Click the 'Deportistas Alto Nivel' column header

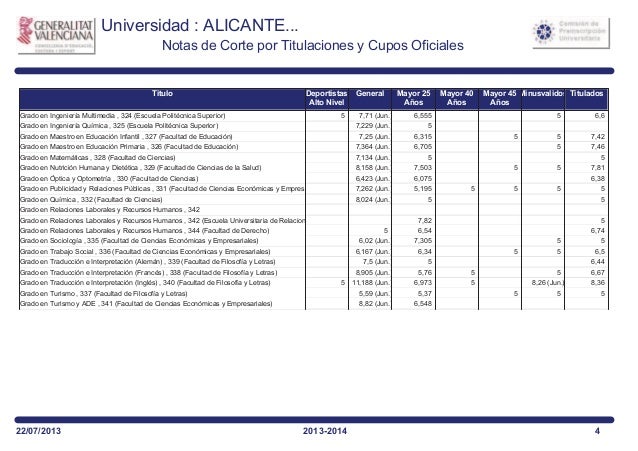[327, 98]
